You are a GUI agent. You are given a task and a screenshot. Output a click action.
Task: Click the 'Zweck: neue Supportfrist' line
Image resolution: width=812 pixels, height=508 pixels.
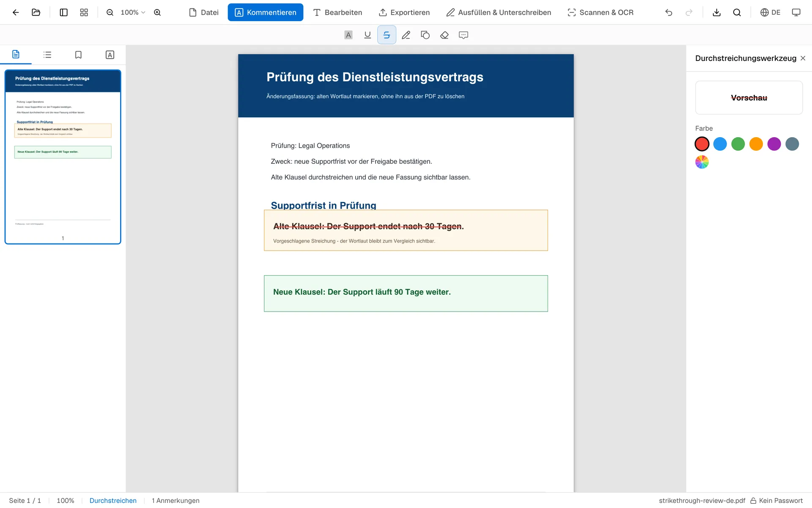click(x=351, y=161)
